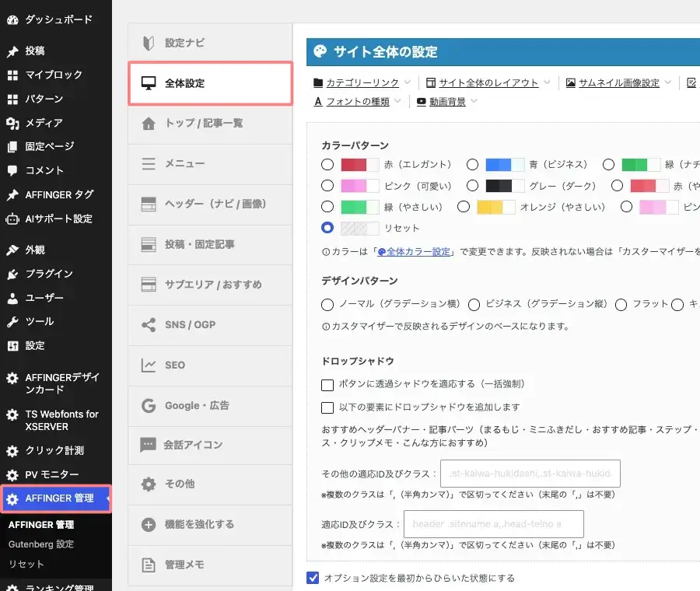Screen dimensions: 700x591
Task: Click the 機能を強化する plus icon
Action: tap(149, 524)
